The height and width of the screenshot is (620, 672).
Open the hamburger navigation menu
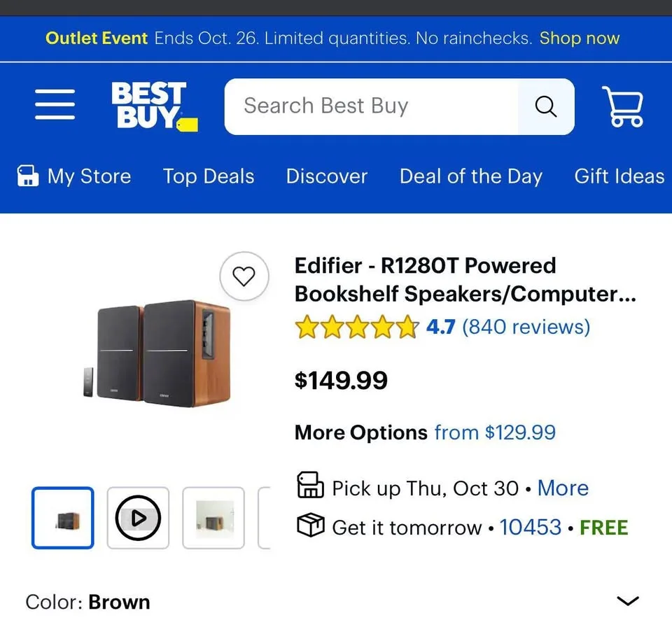[55, 105]
